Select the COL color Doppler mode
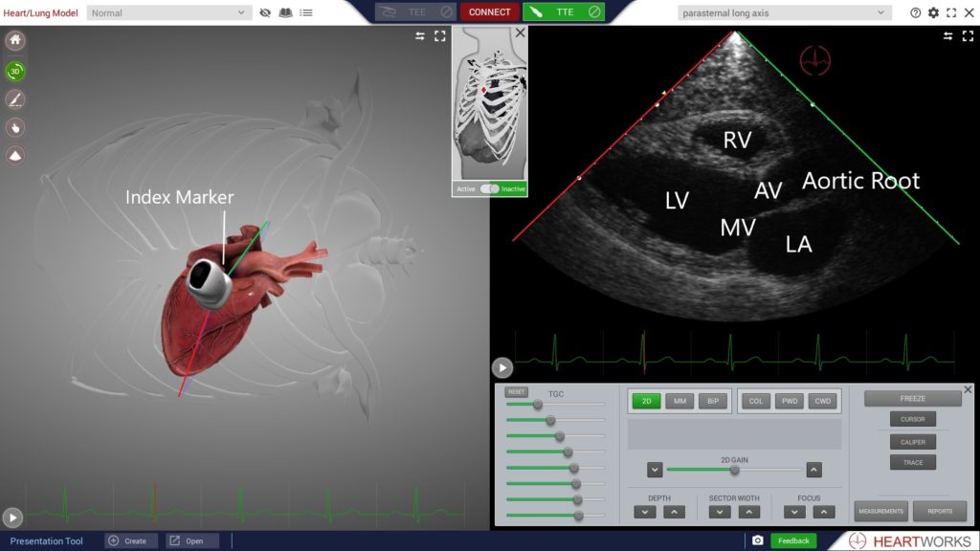Viewport: 980px width, 551px height. point(756,402)
